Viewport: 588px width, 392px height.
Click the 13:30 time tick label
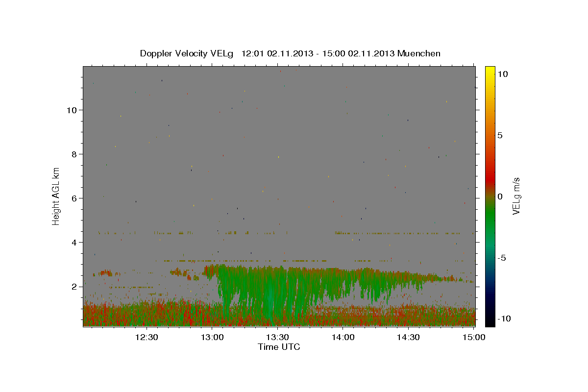(277, 337)
